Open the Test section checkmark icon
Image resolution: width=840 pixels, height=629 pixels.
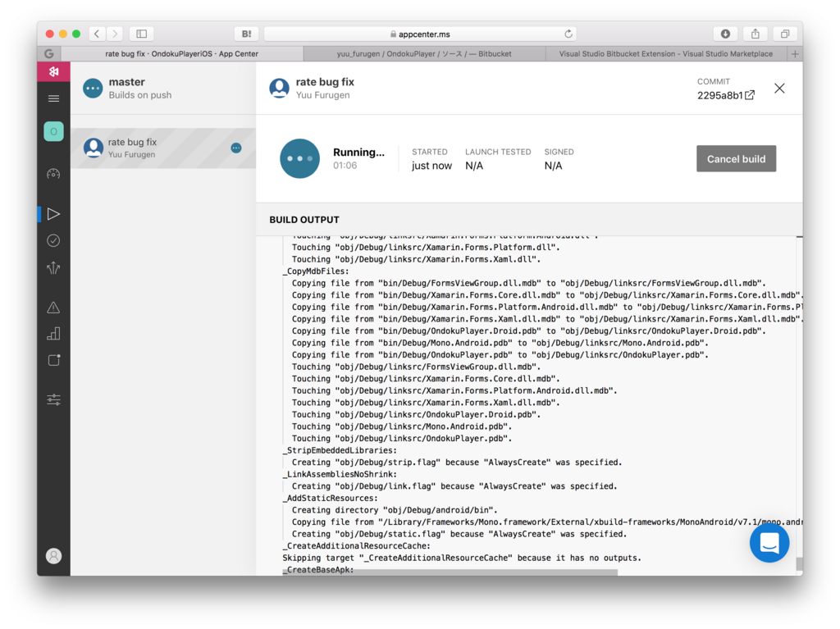[53, 240]
